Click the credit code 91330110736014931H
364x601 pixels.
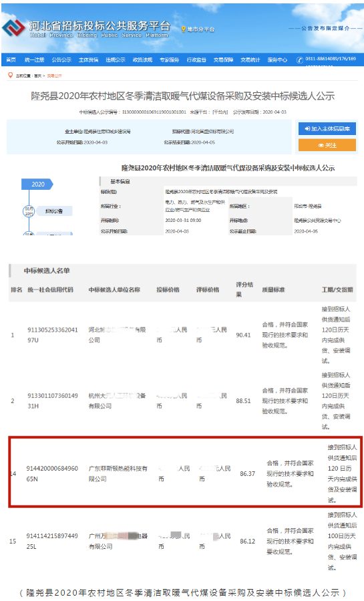point(53,401)
